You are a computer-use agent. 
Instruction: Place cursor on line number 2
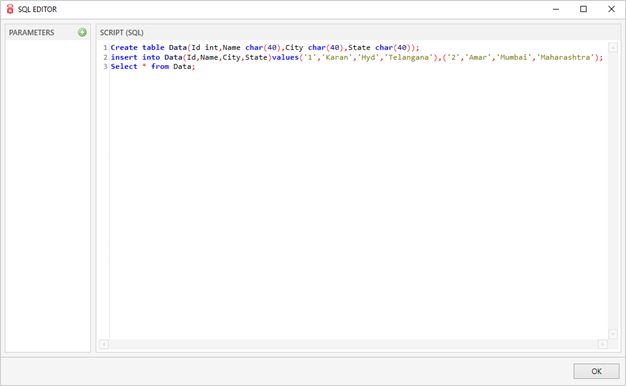pyautogui.click(x=105, y=57)
